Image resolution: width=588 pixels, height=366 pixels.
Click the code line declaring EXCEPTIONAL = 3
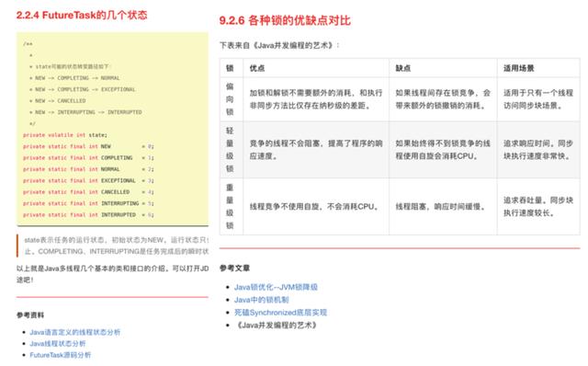click(88, 180)
